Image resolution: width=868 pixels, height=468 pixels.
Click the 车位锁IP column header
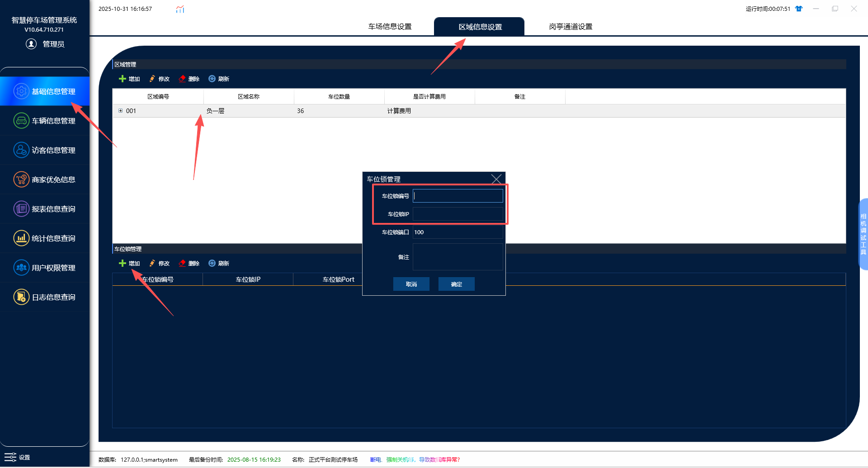(248, 279)
